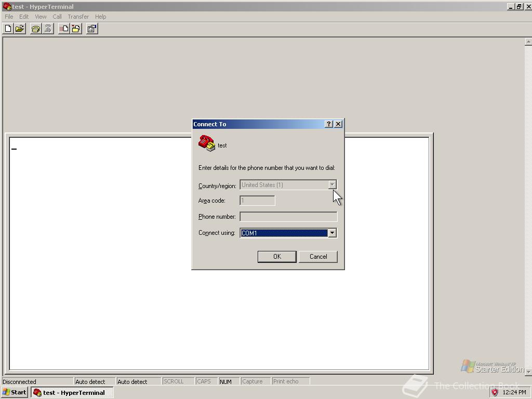The width and height of the screenshot is (532, 399).
Task: Click the scroll up arrow of terminal scrollbar
Action: point(528,42)
